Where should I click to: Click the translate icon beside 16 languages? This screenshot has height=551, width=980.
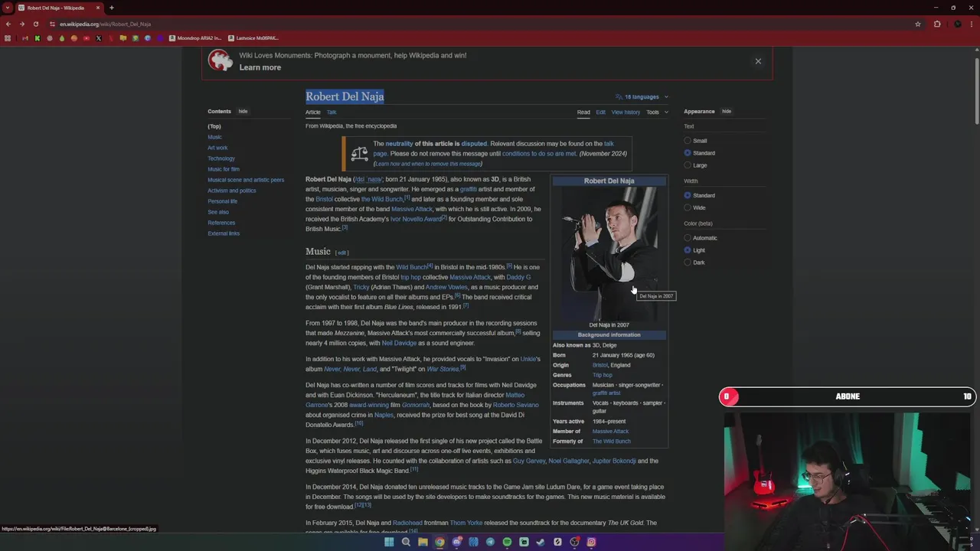tap(619, 97)
